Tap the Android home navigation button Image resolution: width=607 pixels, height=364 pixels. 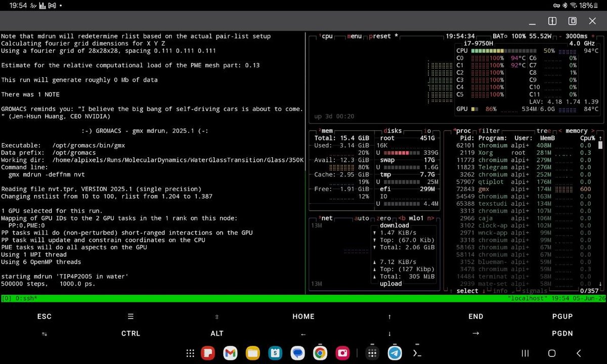[x=552, y=353]
